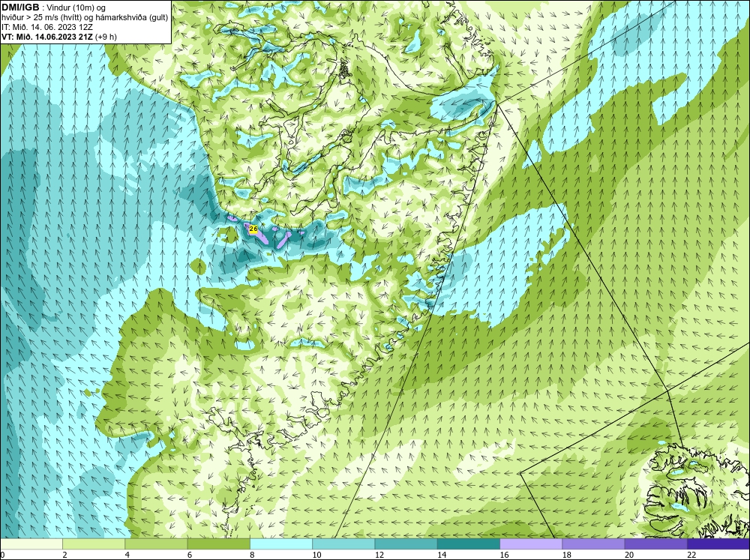Click the 'VT: Mið. 14.06.2023 21Z' line
Screen dimensions: 750x560
click(47, 36)
